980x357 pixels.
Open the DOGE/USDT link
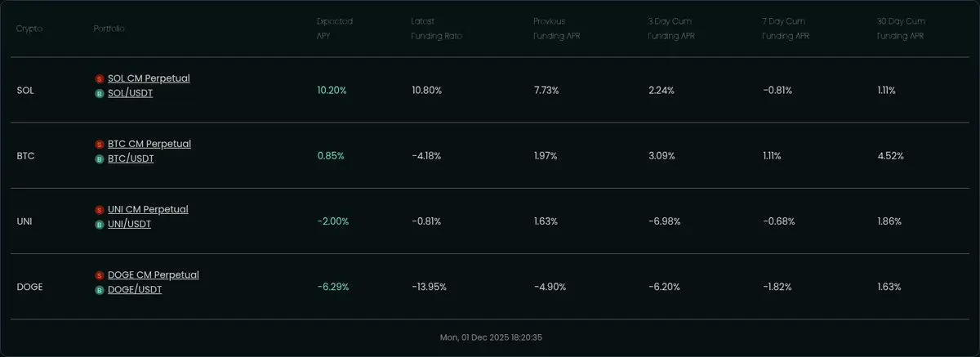135,289
